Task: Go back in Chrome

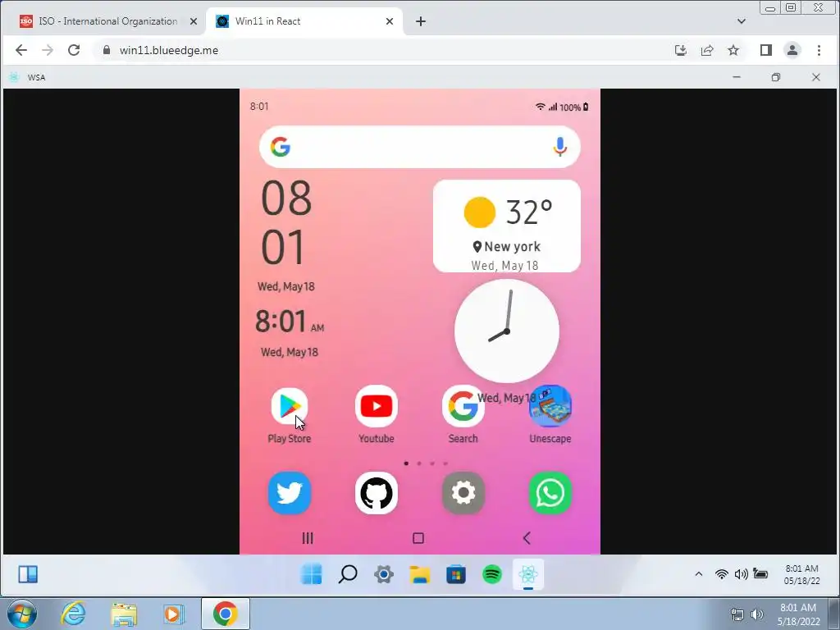Action: (x=21, y=50)
